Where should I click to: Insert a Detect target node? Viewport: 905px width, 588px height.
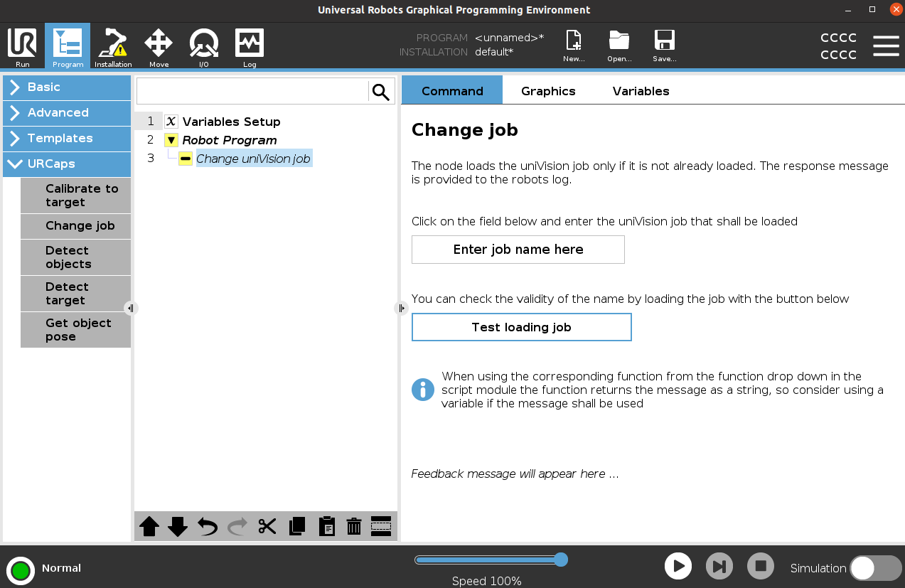pos(75,294)
